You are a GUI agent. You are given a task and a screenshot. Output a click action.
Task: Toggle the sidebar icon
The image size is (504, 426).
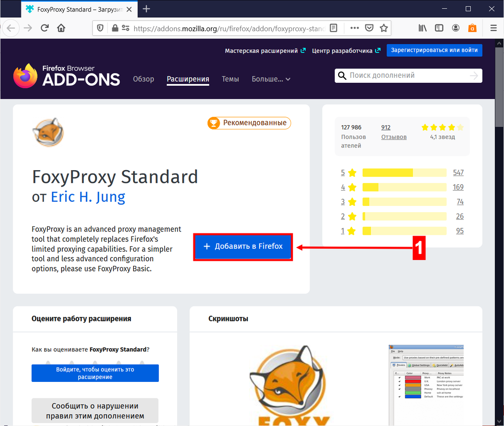tap(439, 28)
